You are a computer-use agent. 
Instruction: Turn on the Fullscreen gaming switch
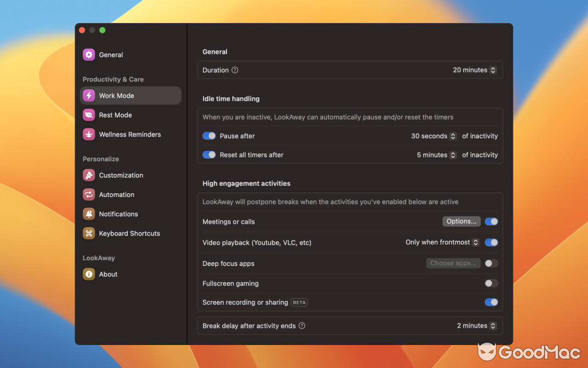click(491, 283)
